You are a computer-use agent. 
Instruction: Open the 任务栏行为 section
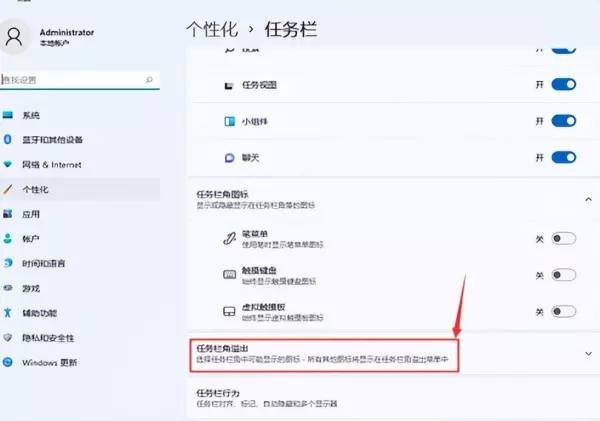pyautogui.click(x=393, y=398)
